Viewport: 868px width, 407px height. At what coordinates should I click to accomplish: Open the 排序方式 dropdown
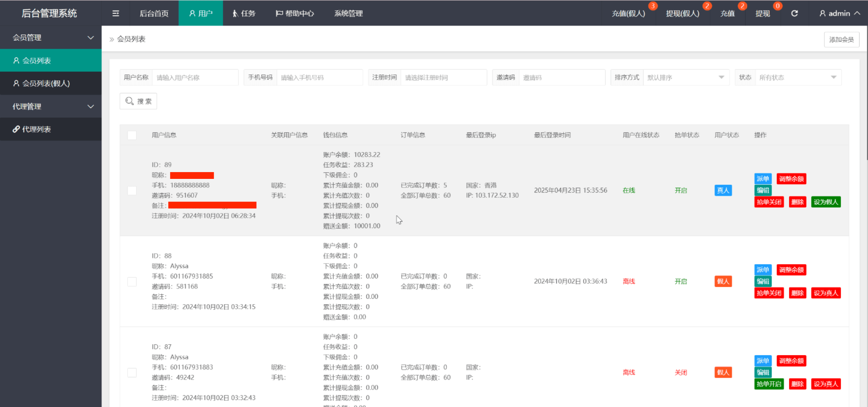point(686,77)
